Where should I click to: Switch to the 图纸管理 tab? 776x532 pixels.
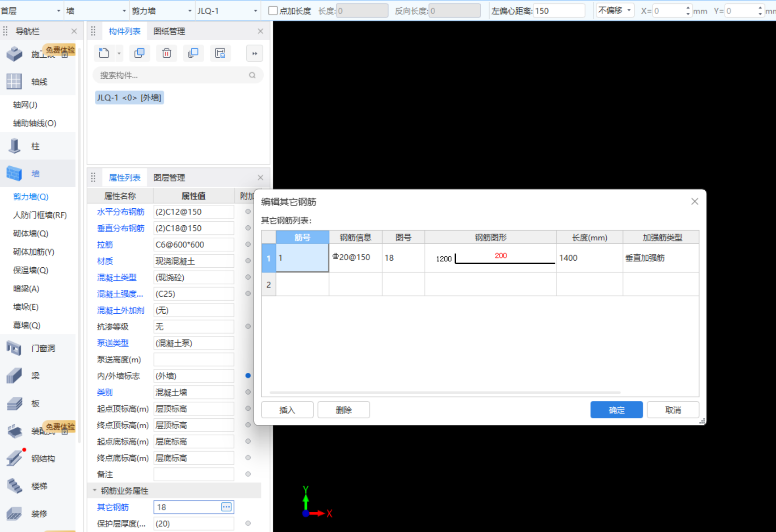[x=169, y=31]
